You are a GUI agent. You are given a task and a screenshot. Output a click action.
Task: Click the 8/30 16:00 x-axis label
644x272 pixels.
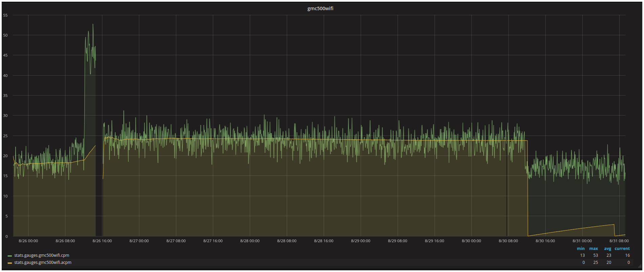pos(545,241)
